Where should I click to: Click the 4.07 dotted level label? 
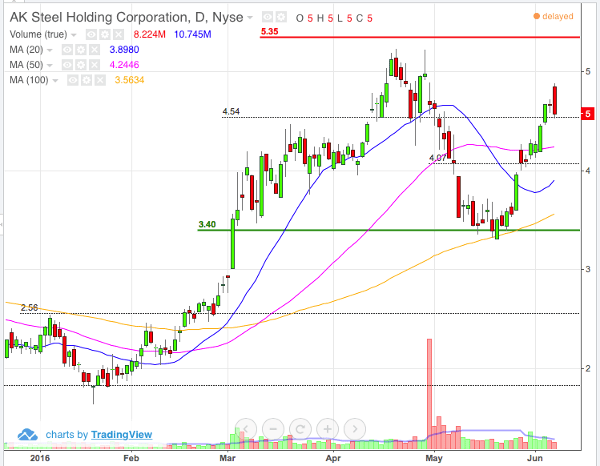pyautogui.click(x=438, y=158)
